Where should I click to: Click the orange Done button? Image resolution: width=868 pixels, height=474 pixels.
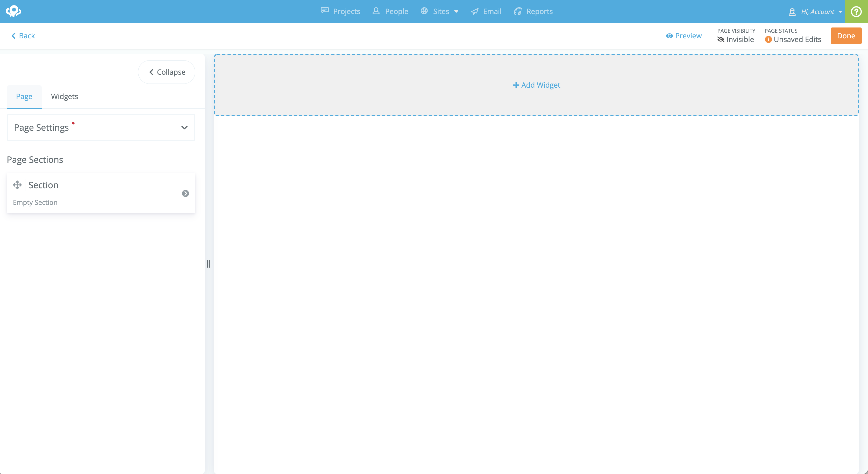[x=846, y=36]
